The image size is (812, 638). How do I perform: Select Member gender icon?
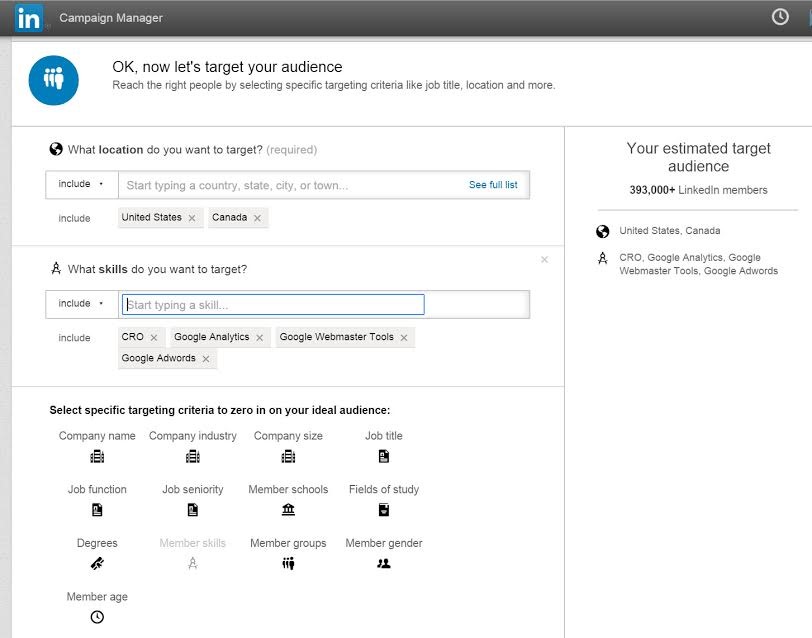click(384, 563)
